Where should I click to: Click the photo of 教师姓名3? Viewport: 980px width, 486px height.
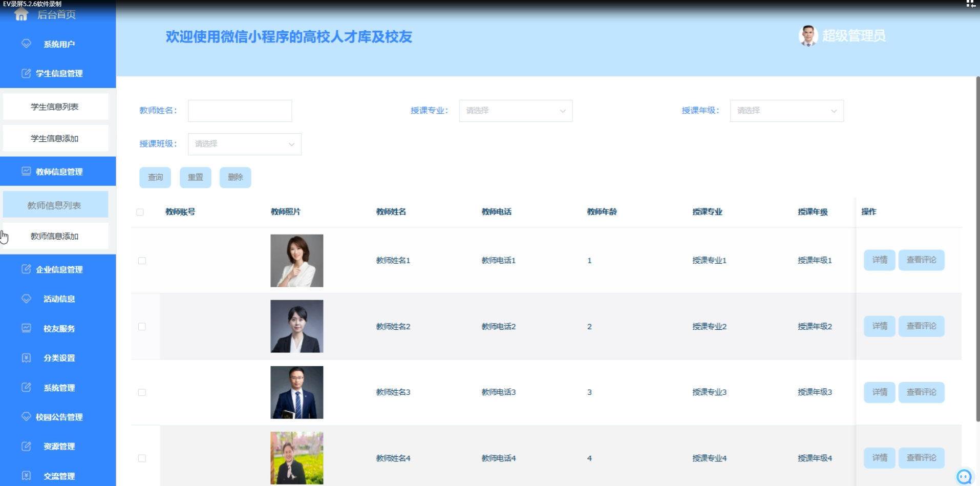(297, 392)
